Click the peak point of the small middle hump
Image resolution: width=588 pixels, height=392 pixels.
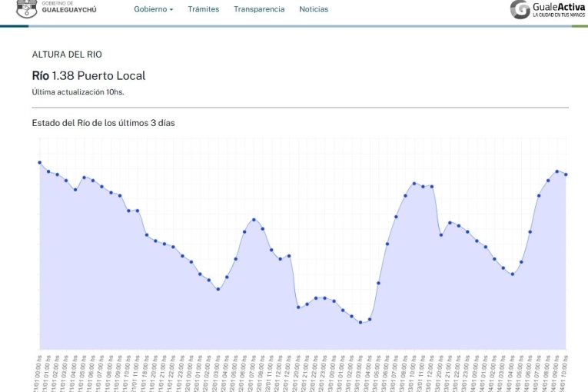tap(254, 220)
